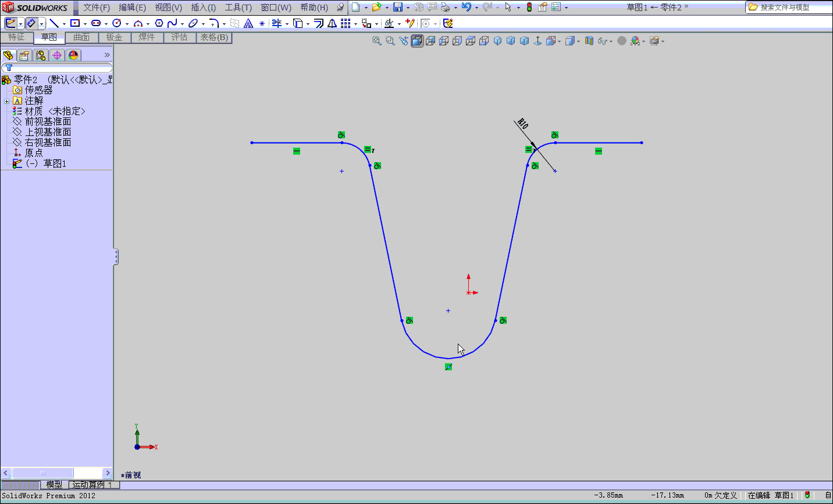Viewport: 833px width, 504px height.
Task: Open the 文件(F) menu
Action: click(97, 8)
